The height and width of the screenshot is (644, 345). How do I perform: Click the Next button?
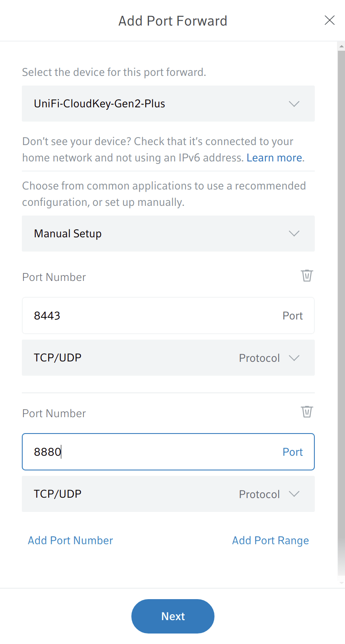point(172,616)
